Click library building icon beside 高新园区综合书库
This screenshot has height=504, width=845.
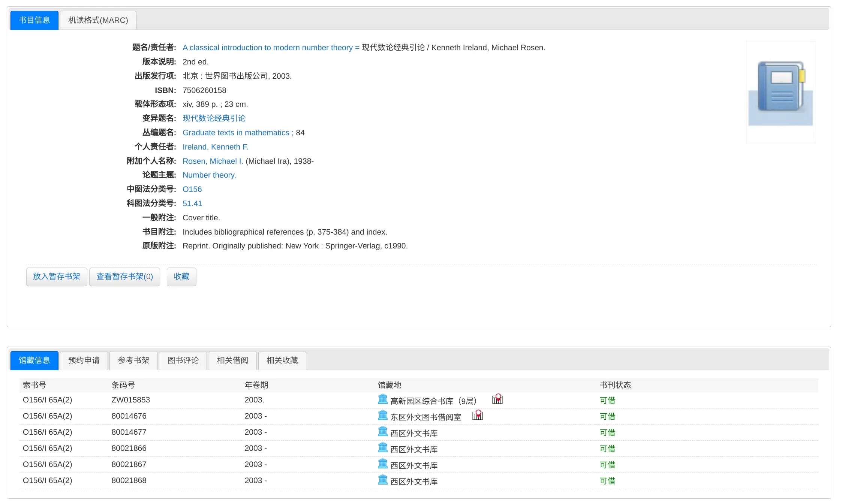click(382, 399)
